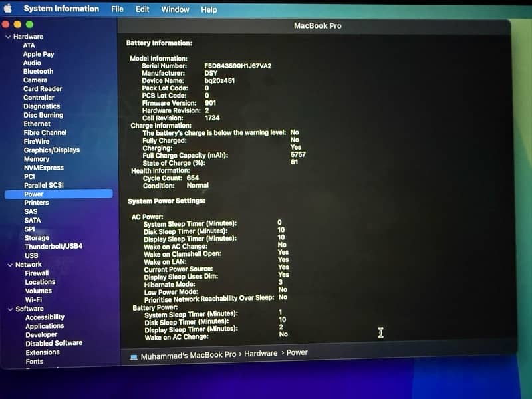Select Camera in the sidebar
This screenshot has width=532, height=399.
click(x=35, y=80)
